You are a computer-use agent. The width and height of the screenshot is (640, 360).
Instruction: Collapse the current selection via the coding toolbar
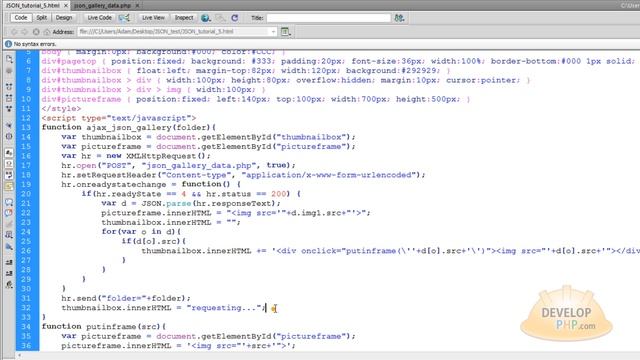[x=9, y=98]
